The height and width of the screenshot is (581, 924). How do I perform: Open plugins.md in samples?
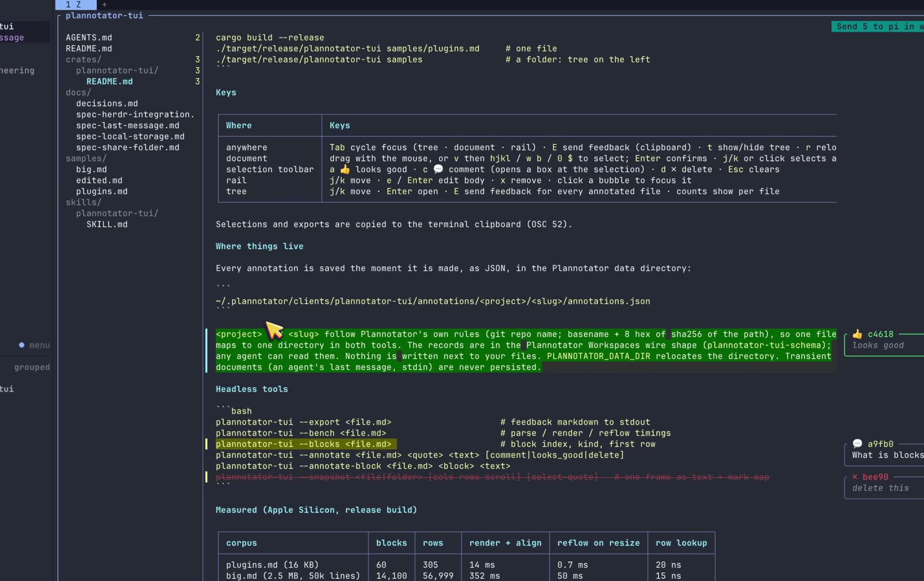point(102,191)
